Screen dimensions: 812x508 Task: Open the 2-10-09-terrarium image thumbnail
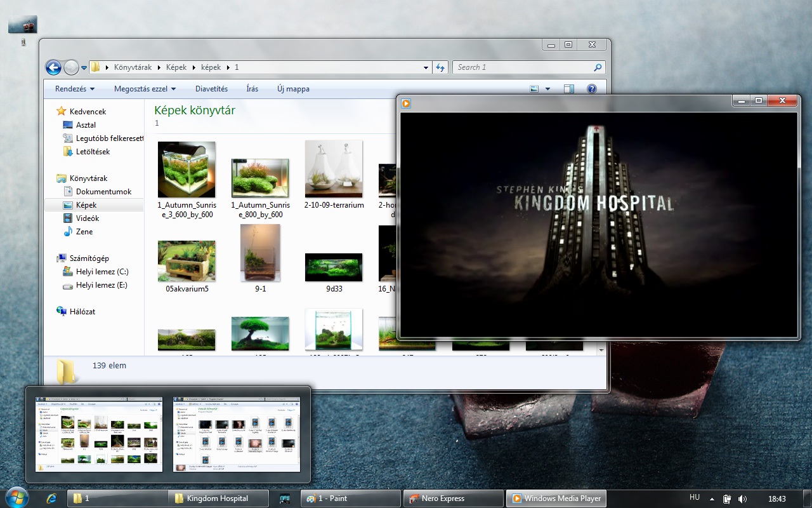pyautogui.click(x=334, y=170)
